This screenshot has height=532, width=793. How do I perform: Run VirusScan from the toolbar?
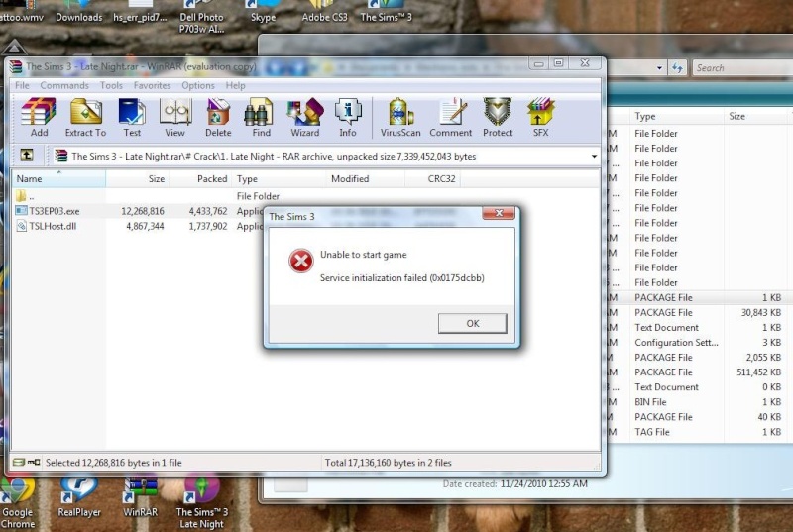click(400, 116)
